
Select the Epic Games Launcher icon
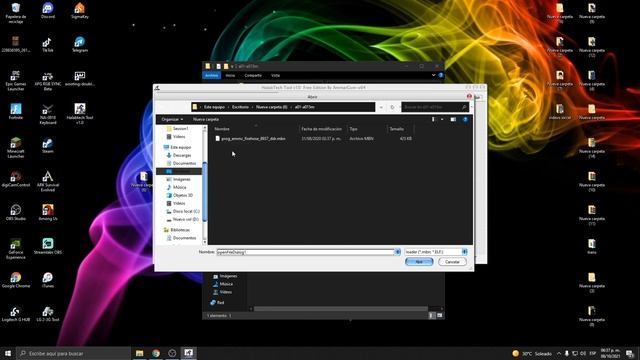pos(16,80)
